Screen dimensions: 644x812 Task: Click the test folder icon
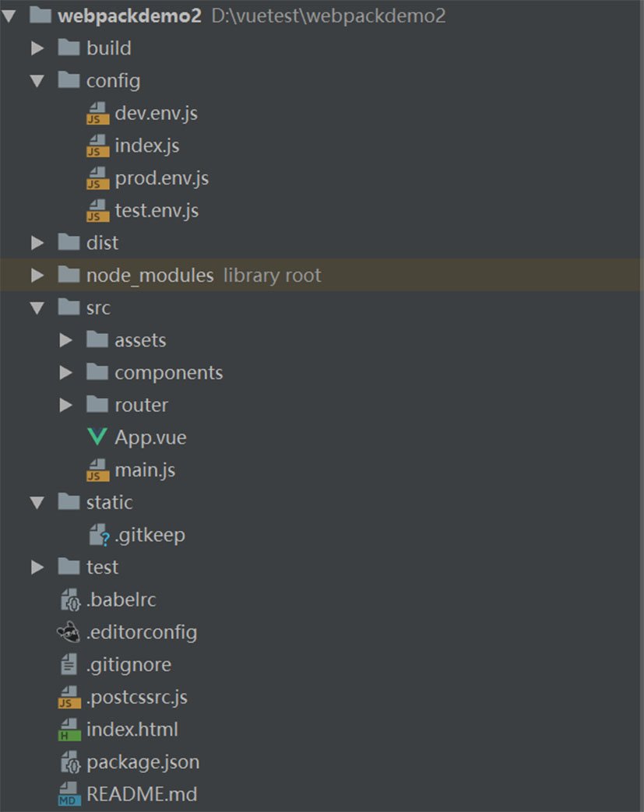point(69,567)
